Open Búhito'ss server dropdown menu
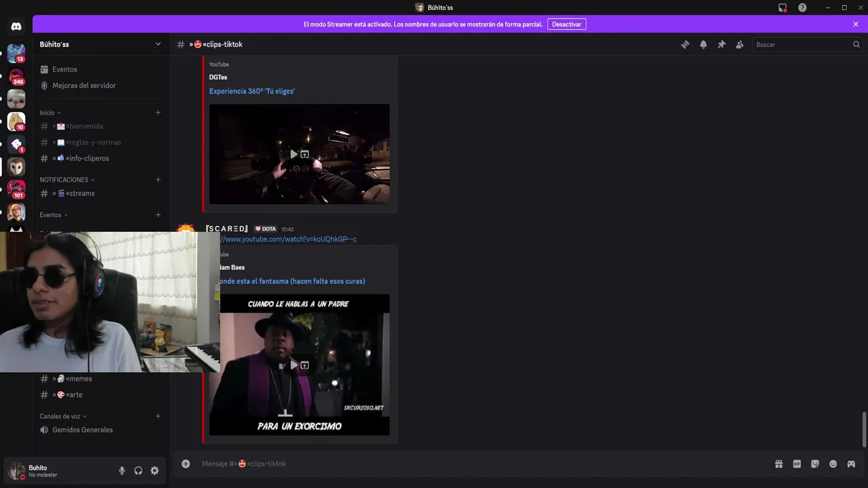 [100, 44]
